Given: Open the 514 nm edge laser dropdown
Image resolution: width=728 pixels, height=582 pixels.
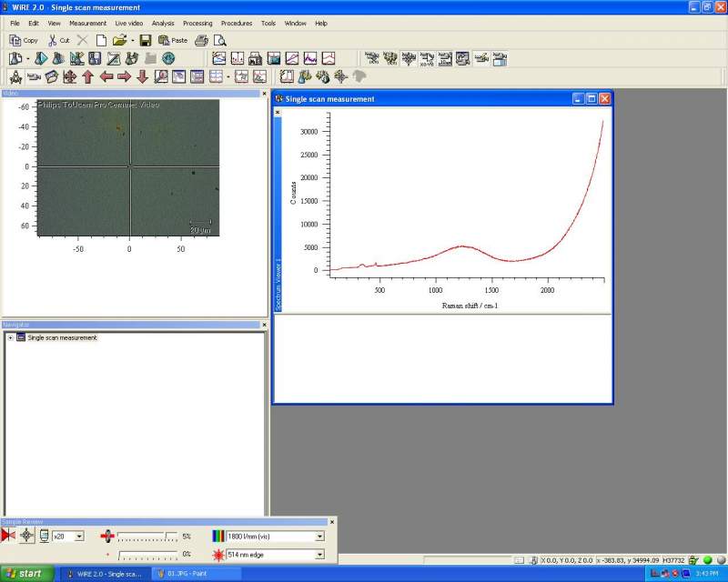Looking at the screenshot, I should 319,554.
